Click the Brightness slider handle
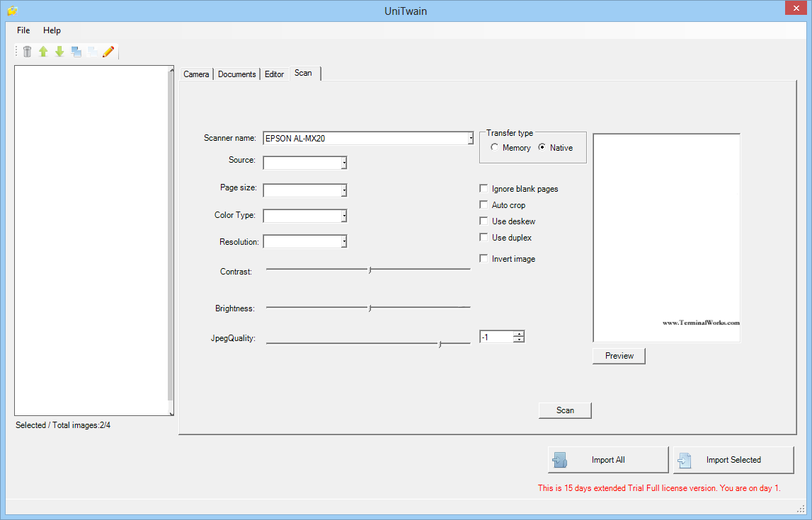The height and width of the screenshot is (520, 812). click(370, 308)
